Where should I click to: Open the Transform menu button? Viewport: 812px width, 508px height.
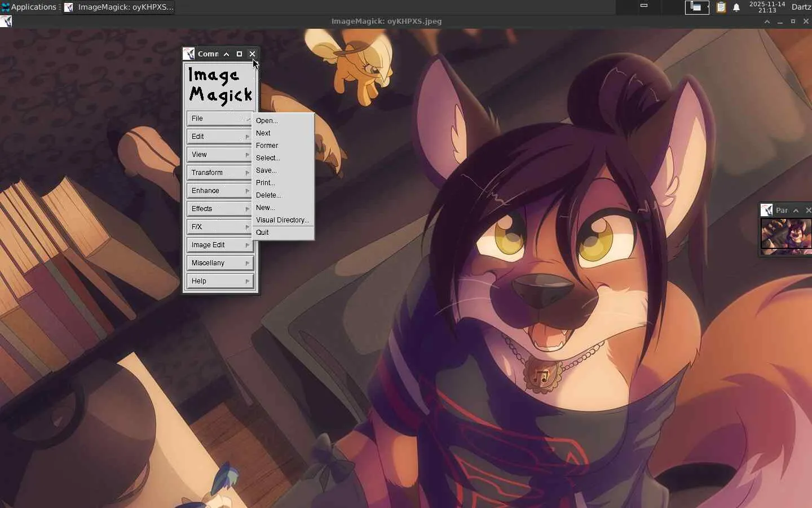[219, 173]
